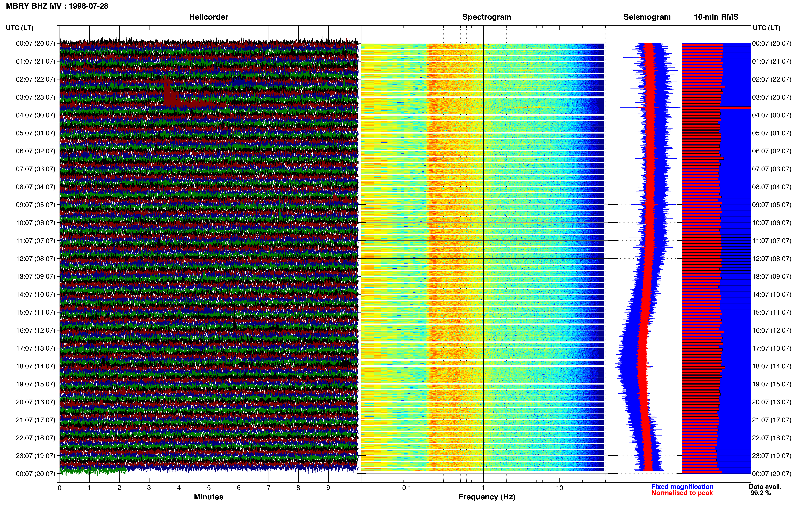Click the 'Minutes' x-axis label

coord(209,497)
